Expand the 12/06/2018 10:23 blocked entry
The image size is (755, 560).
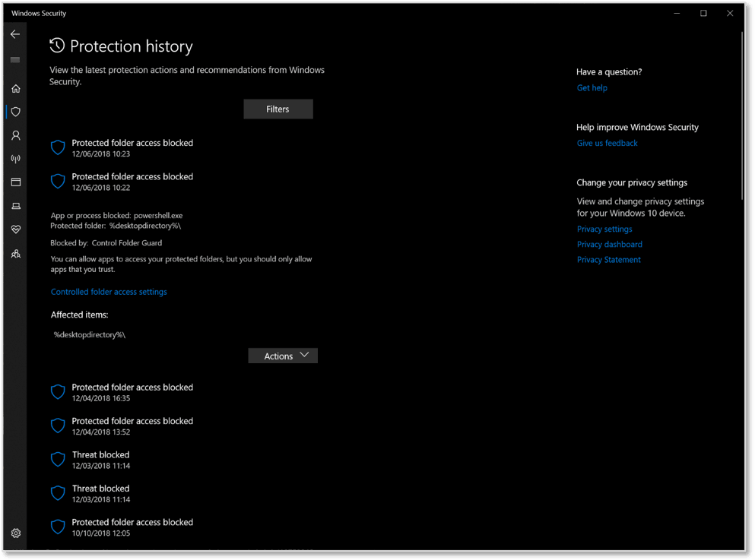click(x=132, y=147)
